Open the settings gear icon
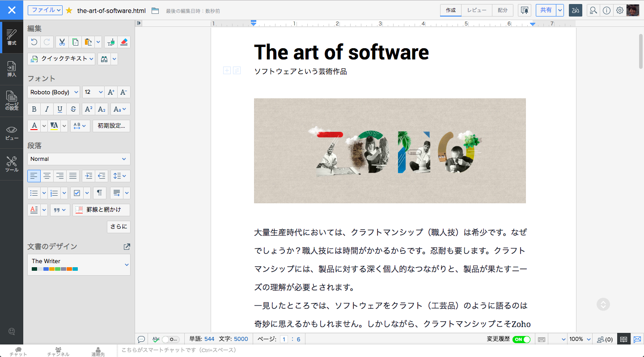Screen dimensions: 644x357 pos(619,10)
